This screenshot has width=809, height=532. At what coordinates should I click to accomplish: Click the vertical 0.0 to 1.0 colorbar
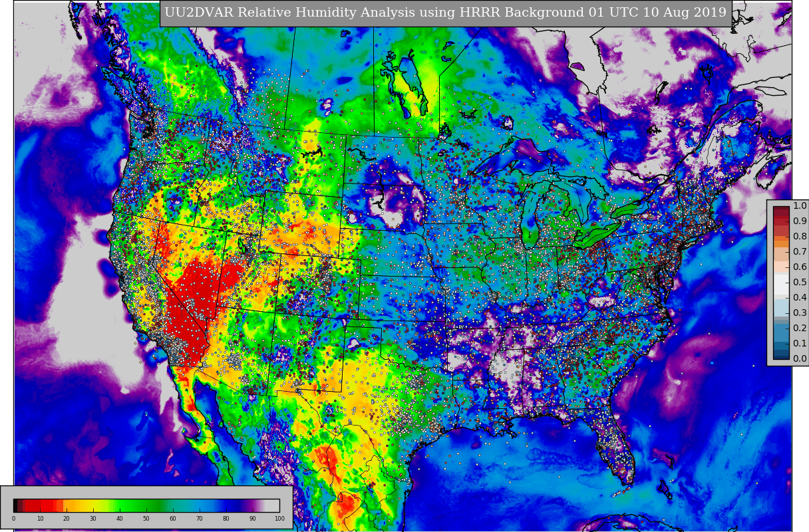[x=782, y=283]
